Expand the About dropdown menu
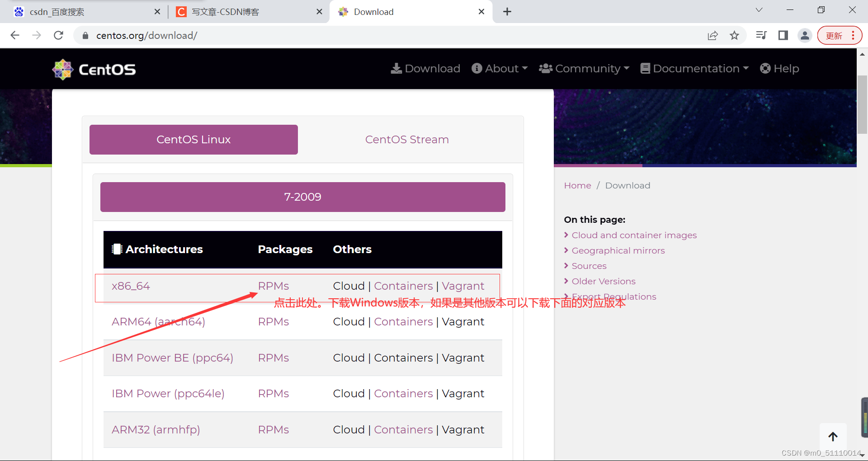The height and width of the screenshot is (461, 868). click(500, 69)
